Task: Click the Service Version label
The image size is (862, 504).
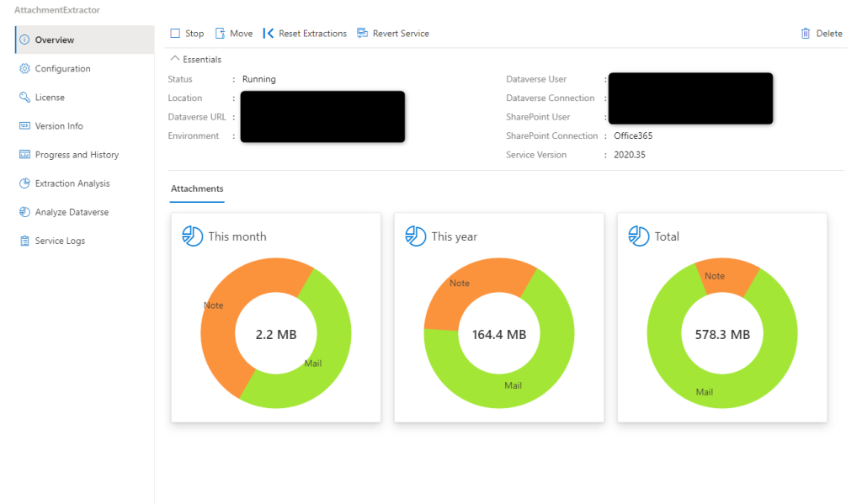Action: pos(536,155)
